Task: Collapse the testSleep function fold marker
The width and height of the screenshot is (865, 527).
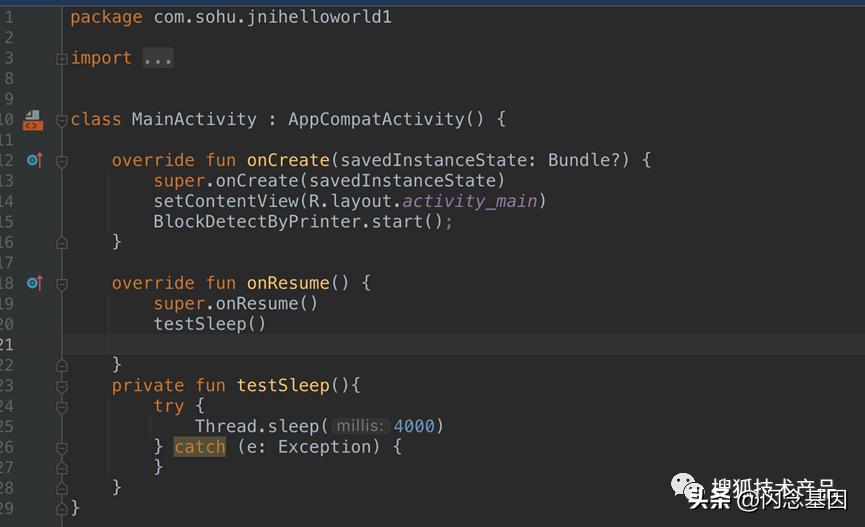Action: pyautogui.click(x=62, y=386)
